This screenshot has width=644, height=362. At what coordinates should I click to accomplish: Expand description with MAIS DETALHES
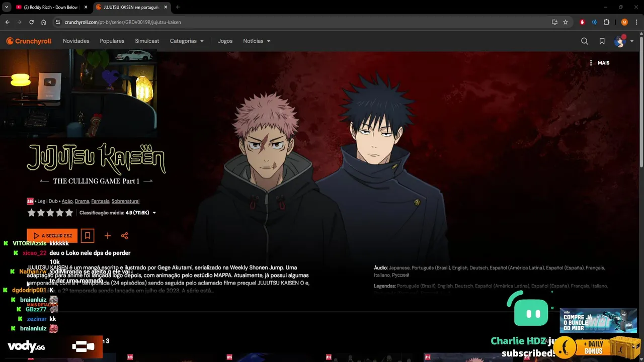point(42,305)
